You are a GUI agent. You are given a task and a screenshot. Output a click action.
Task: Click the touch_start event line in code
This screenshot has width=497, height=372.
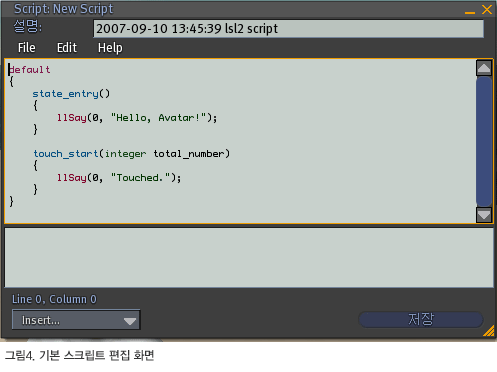point(132,154)
